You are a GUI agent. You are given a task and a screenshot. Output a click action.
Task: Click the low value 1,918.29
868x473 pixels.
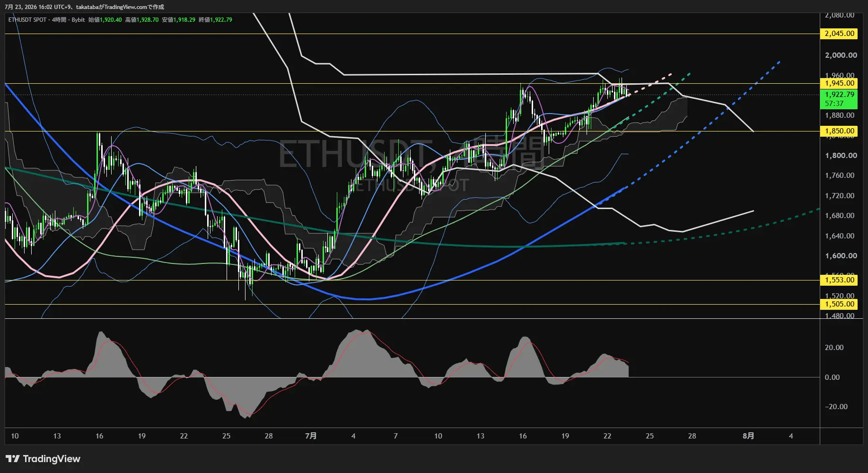click(184, 20)
